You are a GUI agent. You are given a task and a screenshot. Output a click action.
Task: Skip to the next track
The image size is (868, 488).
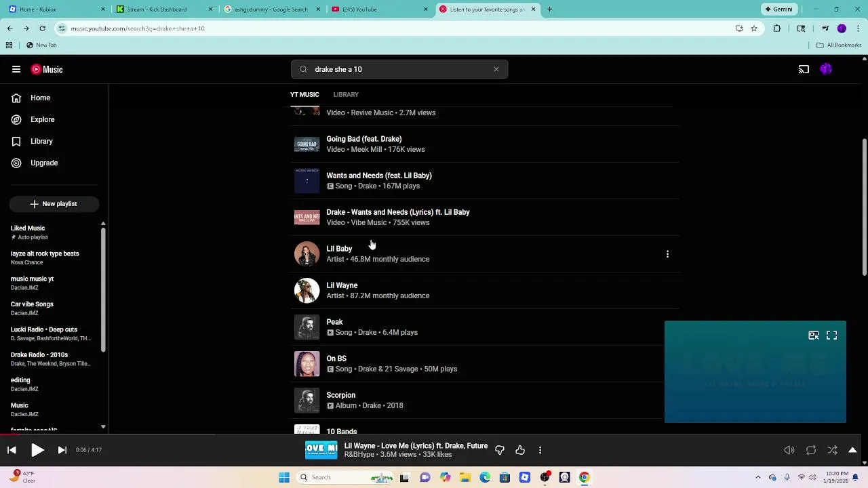point(62,450)
